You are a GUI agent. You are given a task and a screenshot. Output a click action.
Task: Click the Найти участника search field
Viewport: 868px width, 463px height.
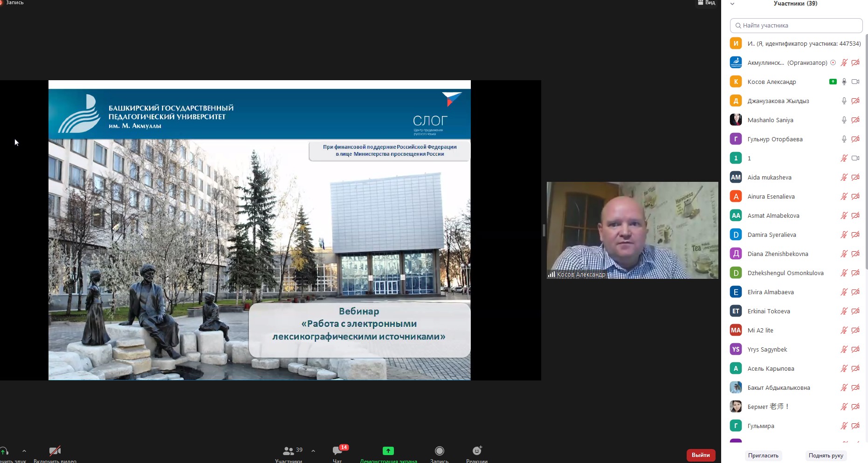coord(796,26)
